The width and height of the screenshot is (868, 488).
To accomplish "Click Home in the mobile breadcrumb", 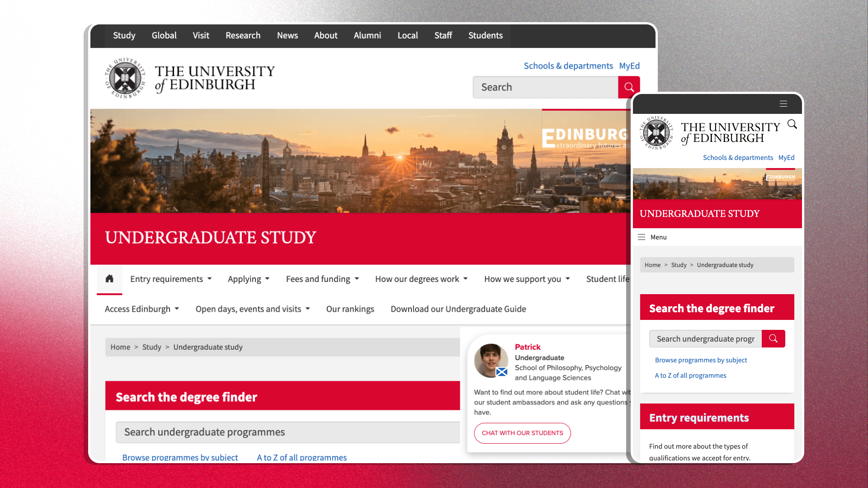I will coord(652,265).
